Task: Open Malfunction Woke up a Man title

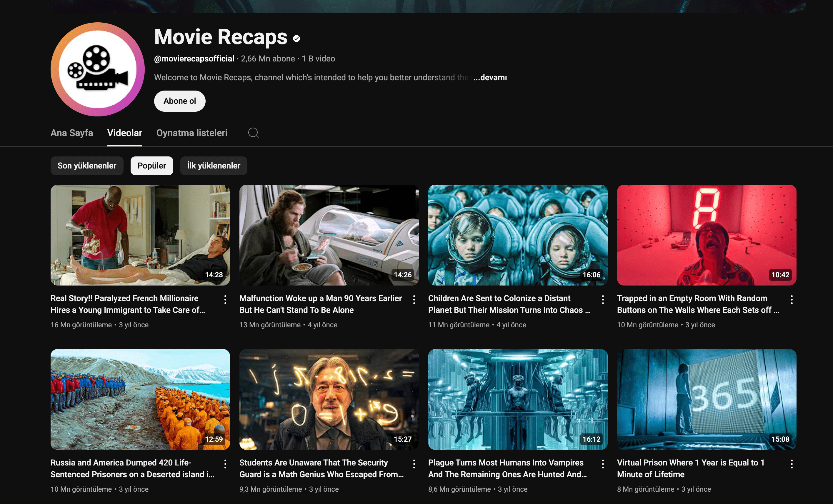Action: (x=321, y=304)
